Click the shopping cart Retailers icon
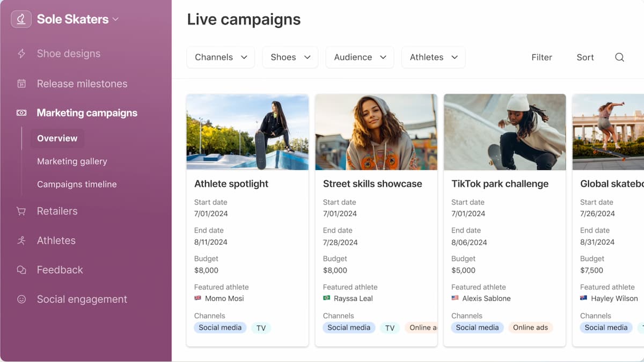The width and height of the screenshot is (644, 362). pyautogui.click(x=21, y=211)
